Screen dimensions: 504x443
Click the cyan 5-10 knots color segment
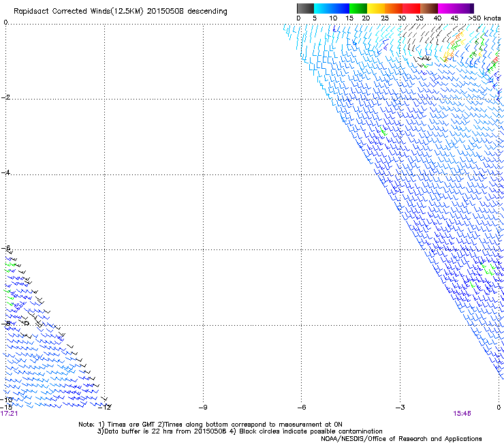click(323, 8)
